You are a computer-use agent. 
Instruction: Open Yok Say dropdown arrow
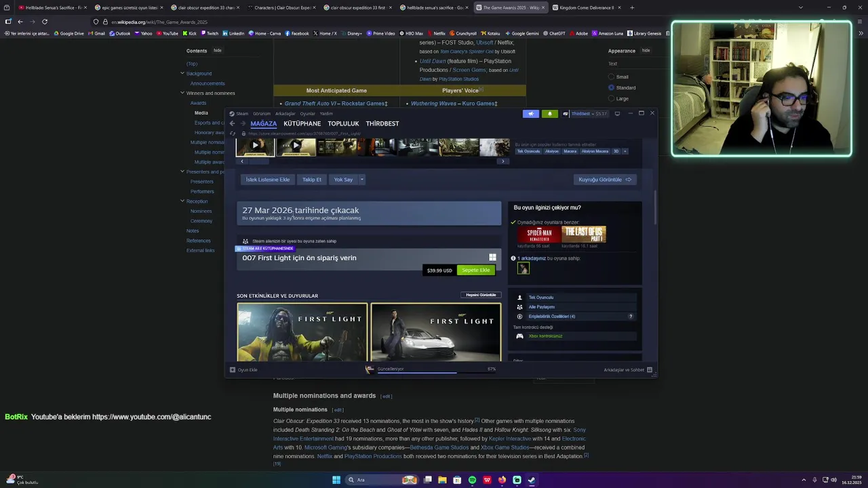point(362,180)
